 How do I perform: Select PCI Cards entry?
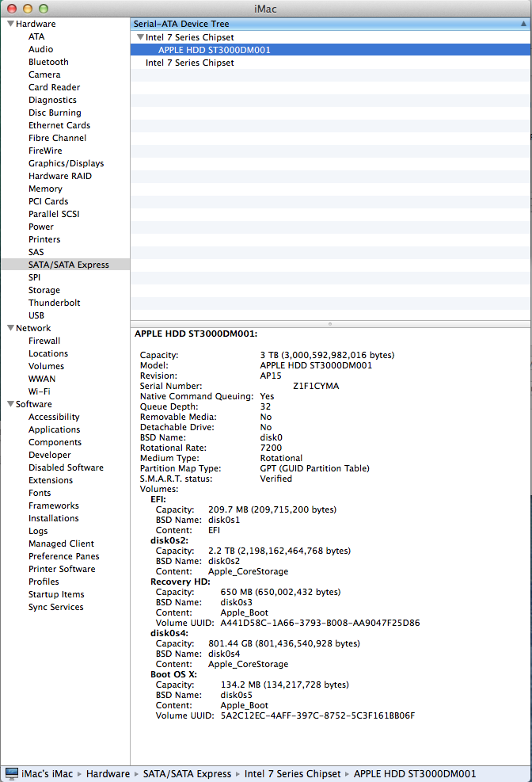click(48, 201)
